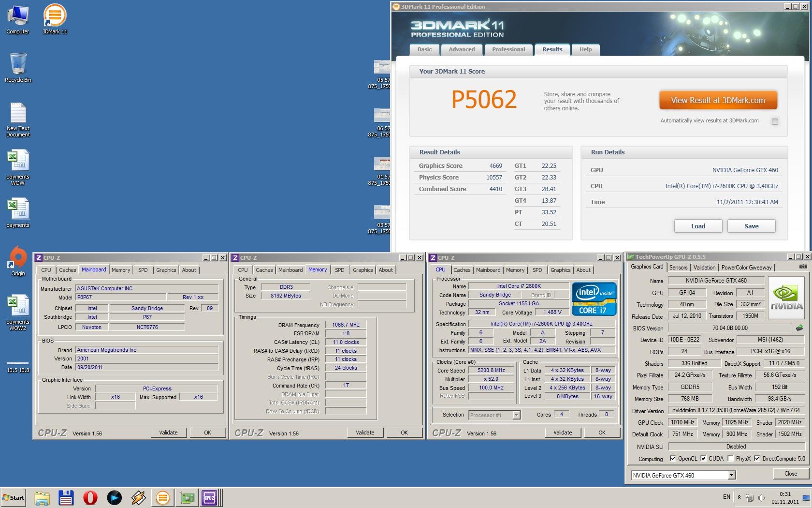Open the volume speaker tray icon
Image resolution: width=812 pixels, height=508 pixels.
761,497
